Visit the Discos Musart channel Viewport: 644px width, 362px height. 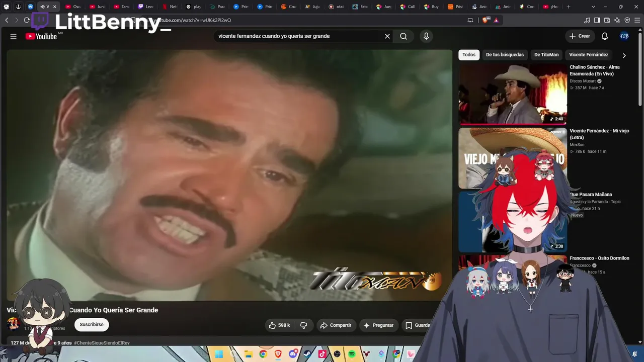(583, 81)
